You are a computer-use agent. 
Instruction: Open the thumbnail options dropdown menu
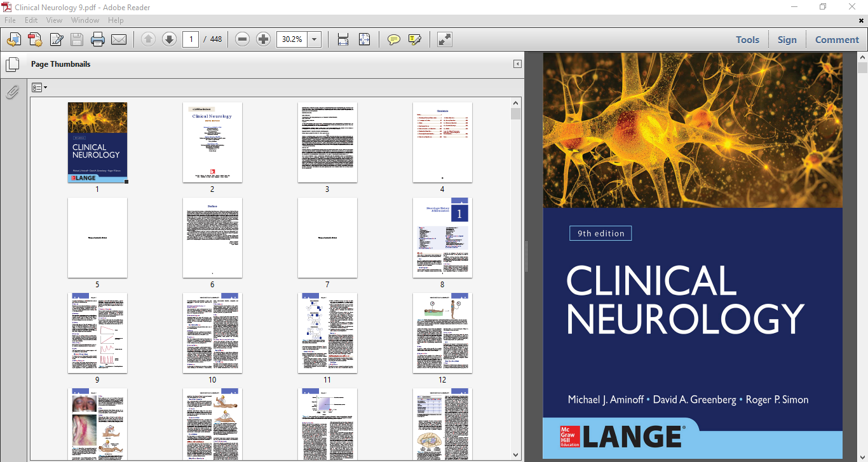click(39, 88)
